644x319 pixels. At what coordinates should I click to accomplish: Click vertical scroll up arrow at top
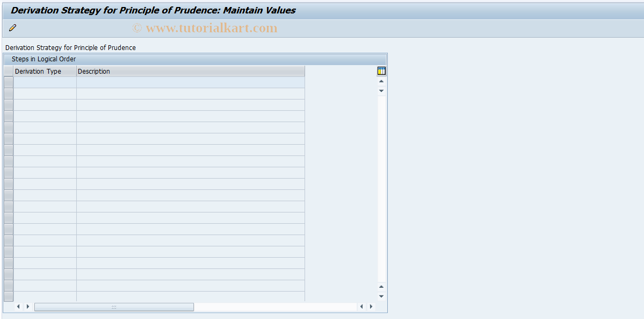(x=381, y=82)
